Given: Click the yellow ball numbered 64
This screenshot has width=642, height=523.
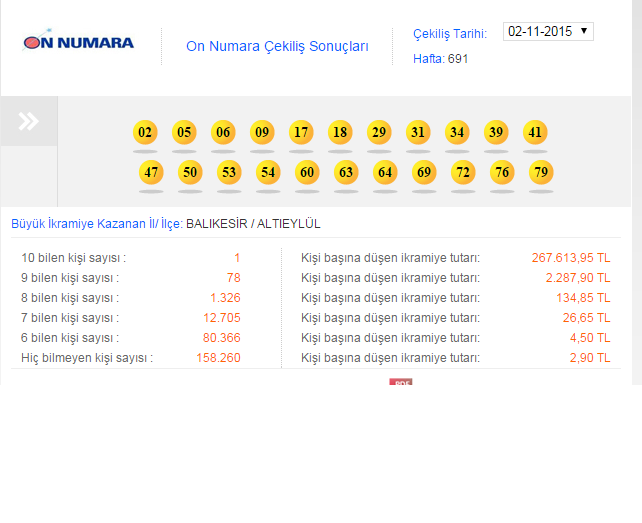Looking at the screenshot, I should coord(385,172).
